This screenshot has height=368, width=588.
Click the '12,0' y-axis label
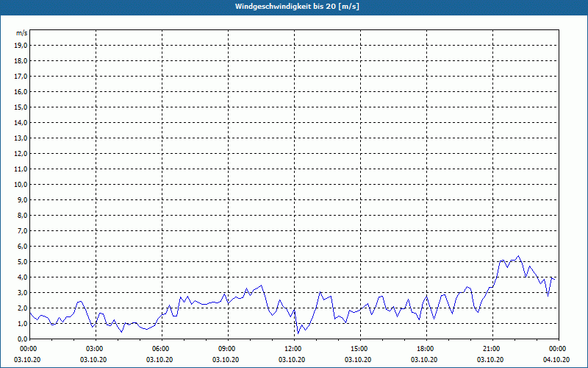tap(21, 153)
